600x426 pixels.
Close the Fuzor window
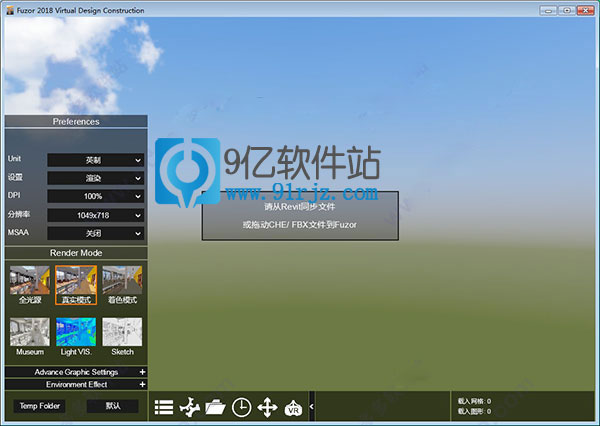[585, 11]
